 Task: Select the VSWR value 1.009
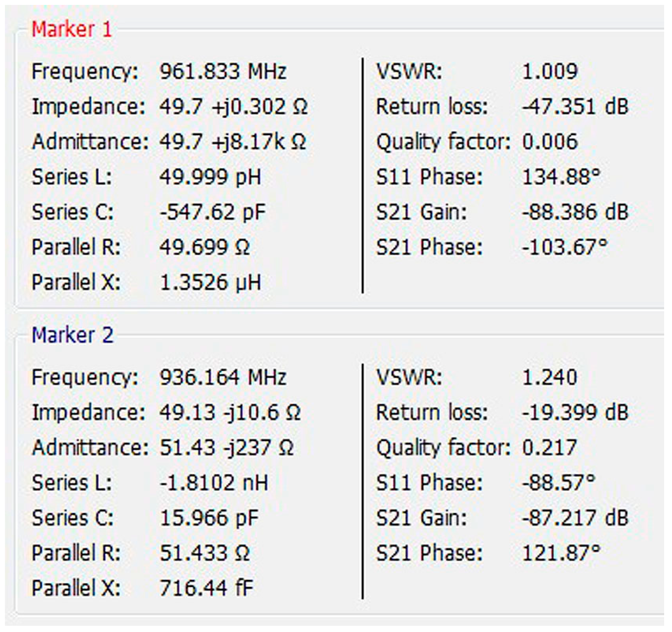tap(551, 71)
